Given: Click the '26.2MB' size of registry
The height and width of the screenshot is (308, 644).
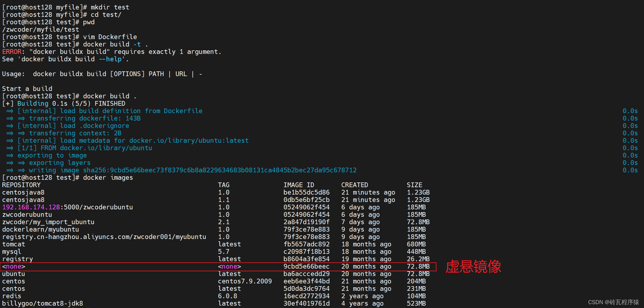Looking at the screenshot, I should [x=418, y=259].
